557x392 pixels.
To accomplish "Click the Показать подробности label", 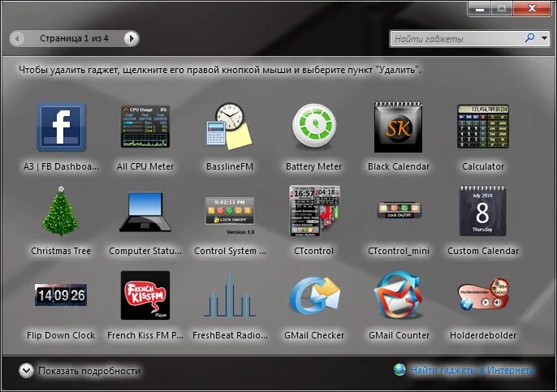I will click(x=89, y=371).
